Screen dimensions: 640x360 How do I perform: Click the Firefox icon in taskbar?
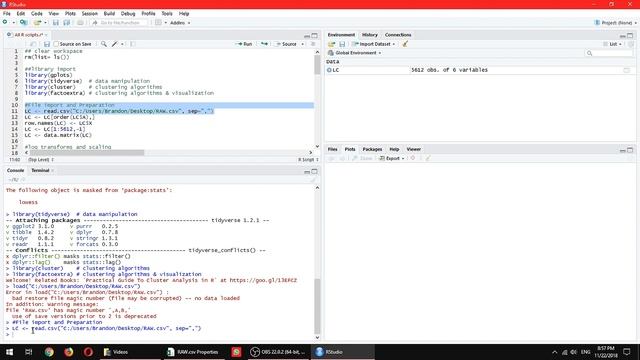pyautogui.click(x=69, y=352)
